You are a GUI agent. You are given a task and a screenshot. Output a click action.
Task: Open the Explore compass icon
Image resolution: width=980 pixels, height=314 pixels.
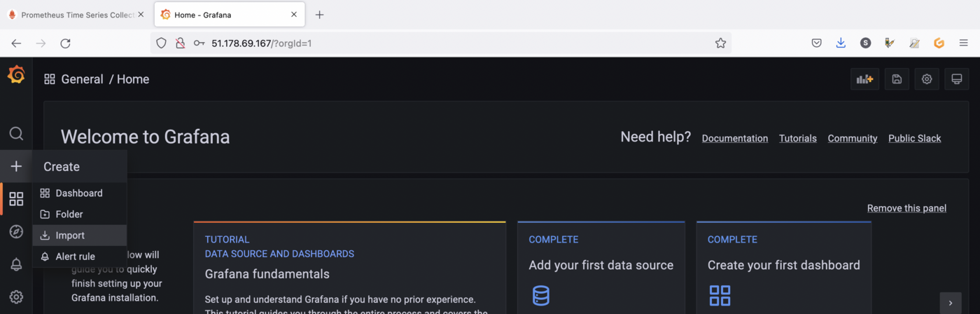(16, 231)
